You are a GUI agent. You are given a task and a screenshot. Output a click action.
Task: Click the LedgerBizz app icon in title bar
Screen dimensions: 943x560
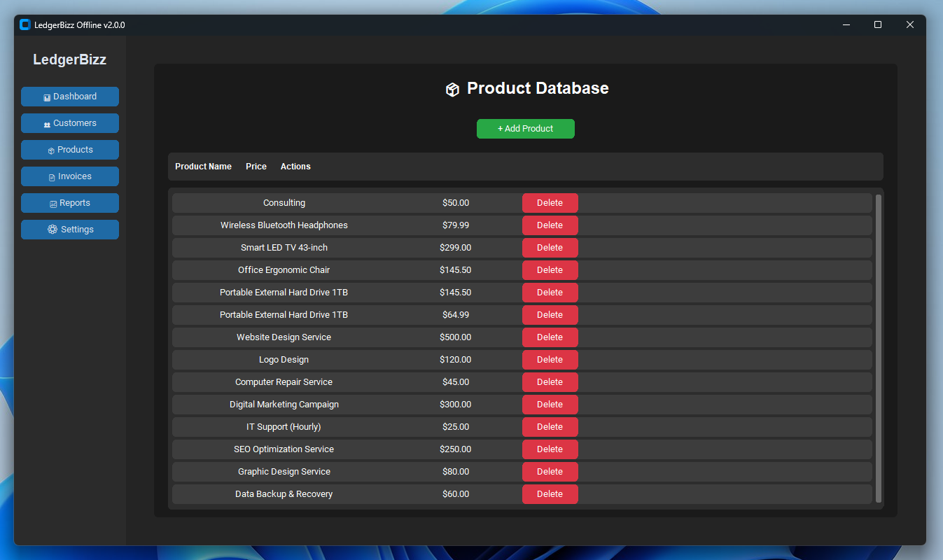[x=25, y=24]
